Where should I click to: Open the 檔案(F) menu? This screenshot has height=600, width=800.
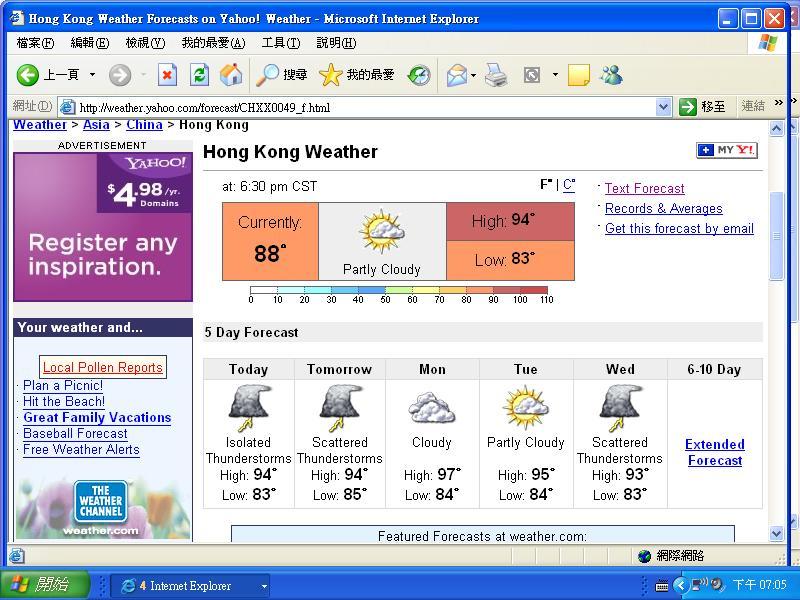click(35, 43)
